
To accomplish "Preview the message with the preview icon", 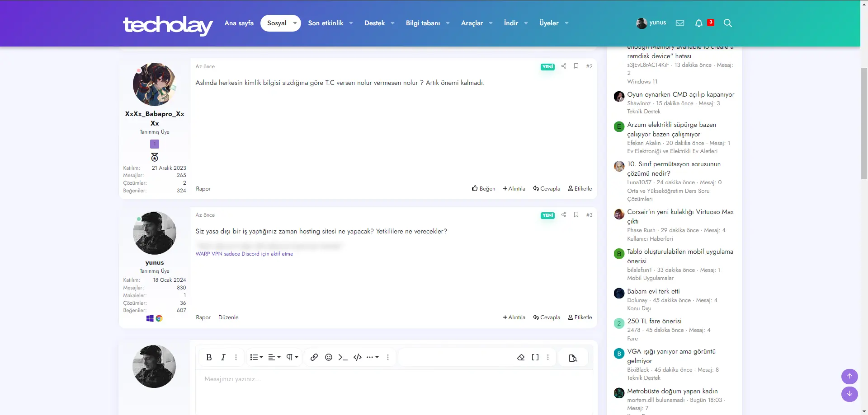I will [573, 358].
